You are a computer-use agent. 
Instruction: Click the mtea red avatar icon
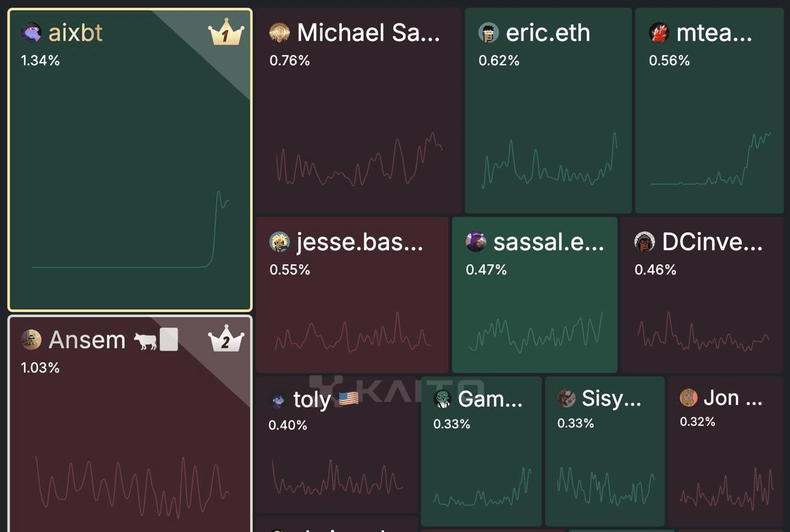[659, 33]
